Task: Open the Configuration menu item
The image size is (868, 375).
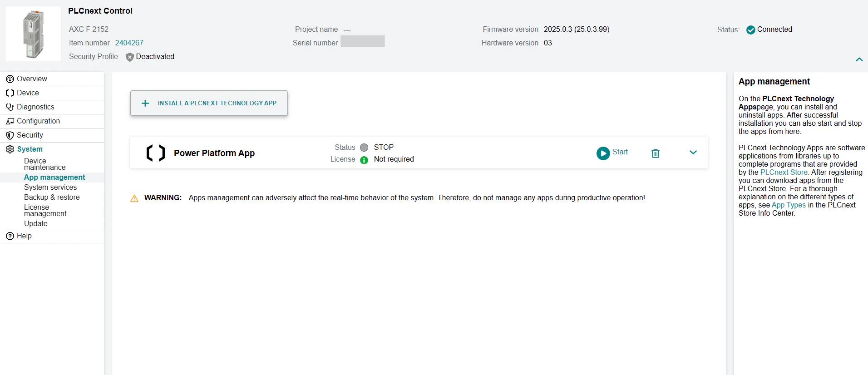Action: (52, 121)
